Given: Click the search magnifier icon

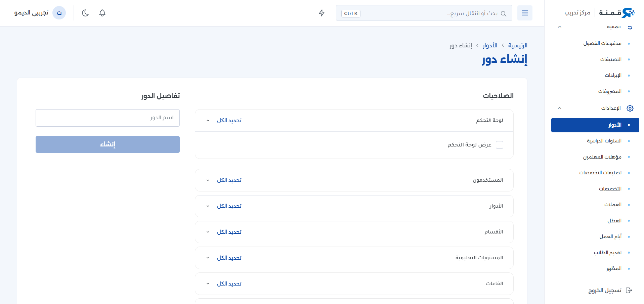Looking at the screenshot, I should point(503,13).
